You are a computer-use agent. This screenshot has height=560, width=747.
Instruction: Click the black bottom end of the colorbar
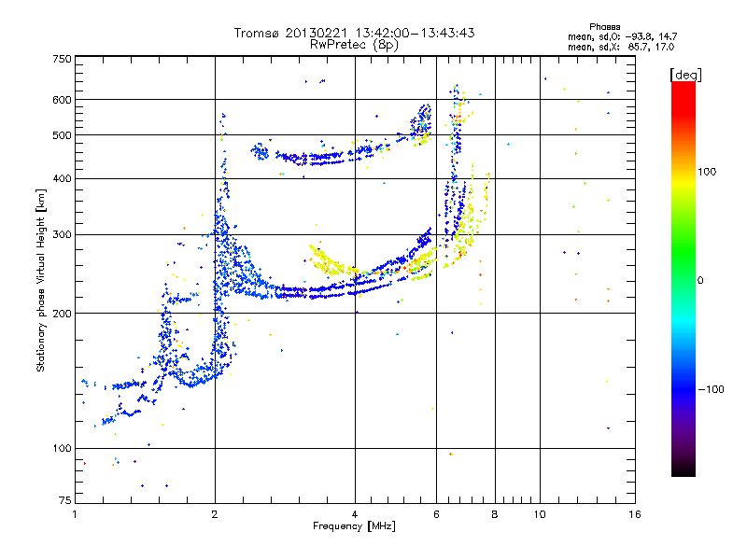(684, 469)
